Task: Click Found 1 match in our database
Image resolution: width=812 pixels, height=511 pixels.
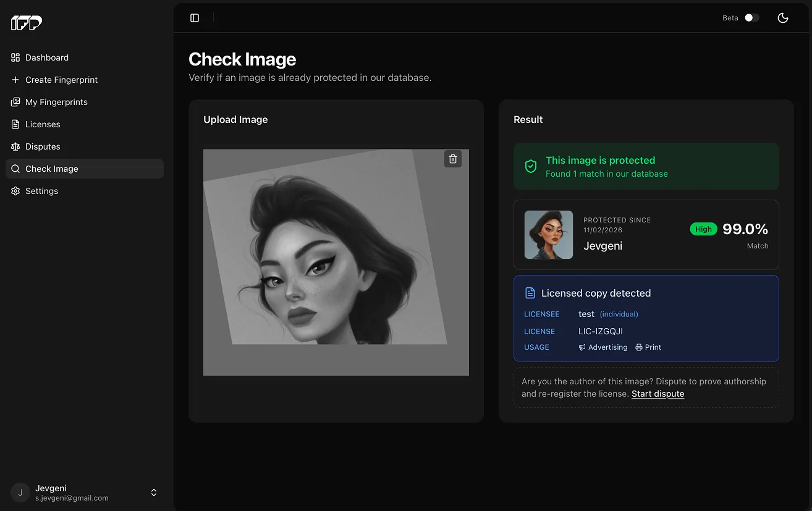Action: pyautogui.click(x=607, y=174)
